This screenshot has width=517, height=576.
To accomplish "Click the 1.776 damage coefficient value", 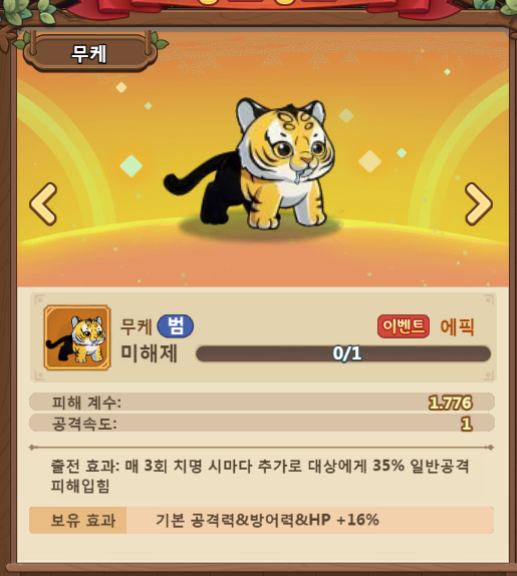I will tap(450, 403).
